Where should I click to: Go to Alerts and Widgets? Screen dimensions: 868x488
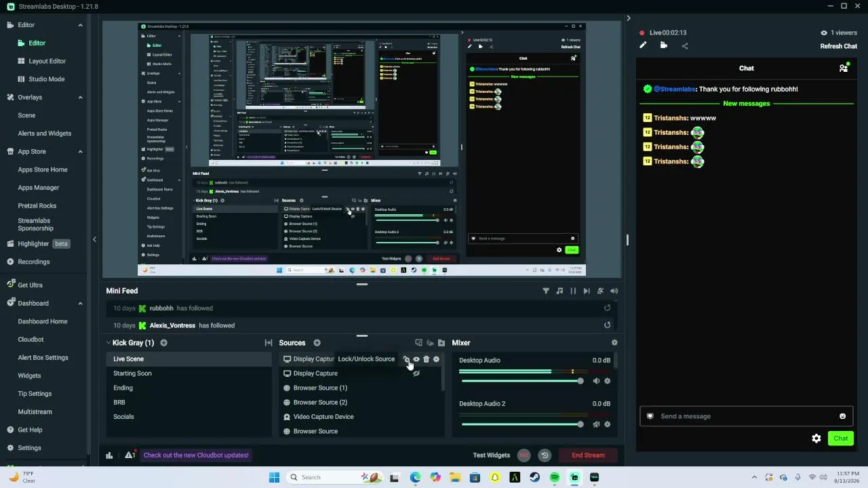[x=45, y=134]
